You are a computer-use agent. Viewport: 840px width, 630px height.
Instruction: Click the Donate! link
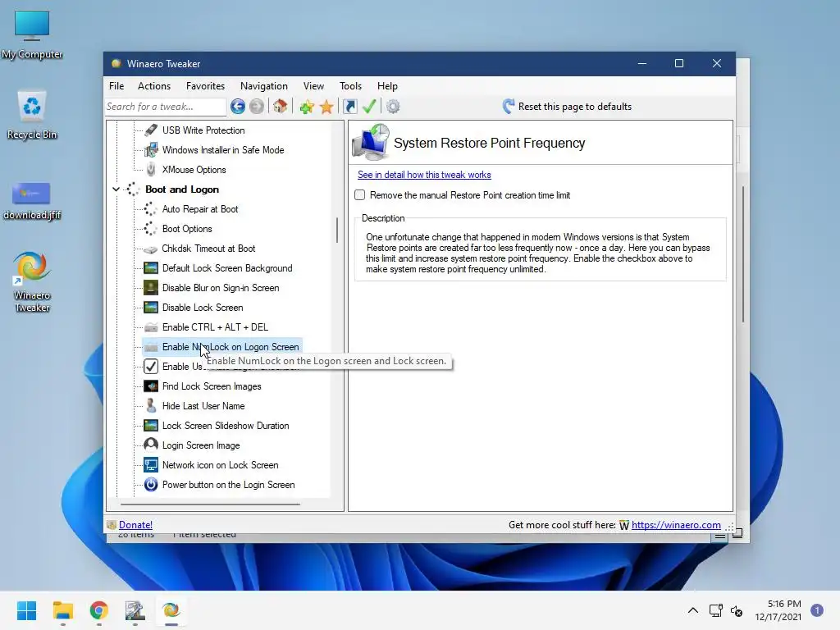point(135,525)
